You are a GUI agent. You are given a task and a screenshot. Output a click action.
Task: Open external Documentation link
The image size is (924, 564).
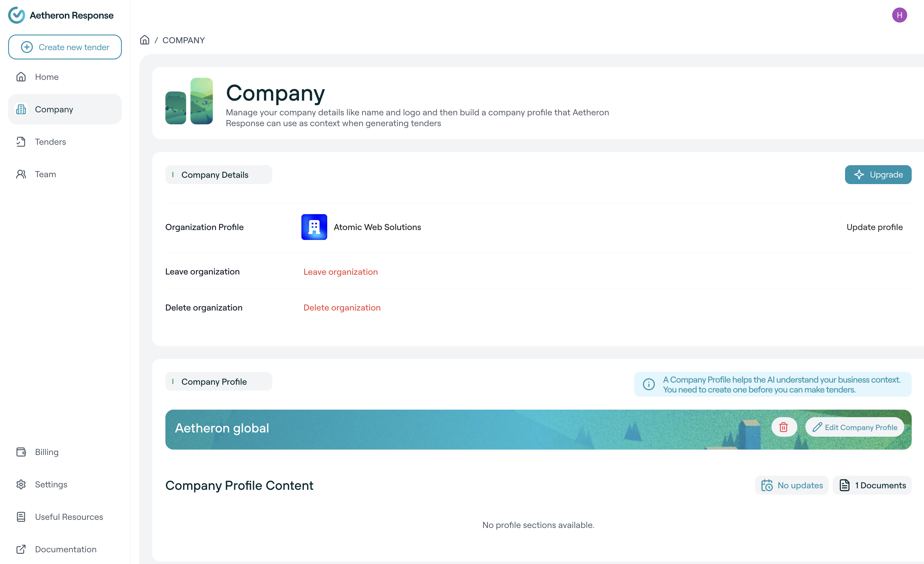tap(66, 549)
